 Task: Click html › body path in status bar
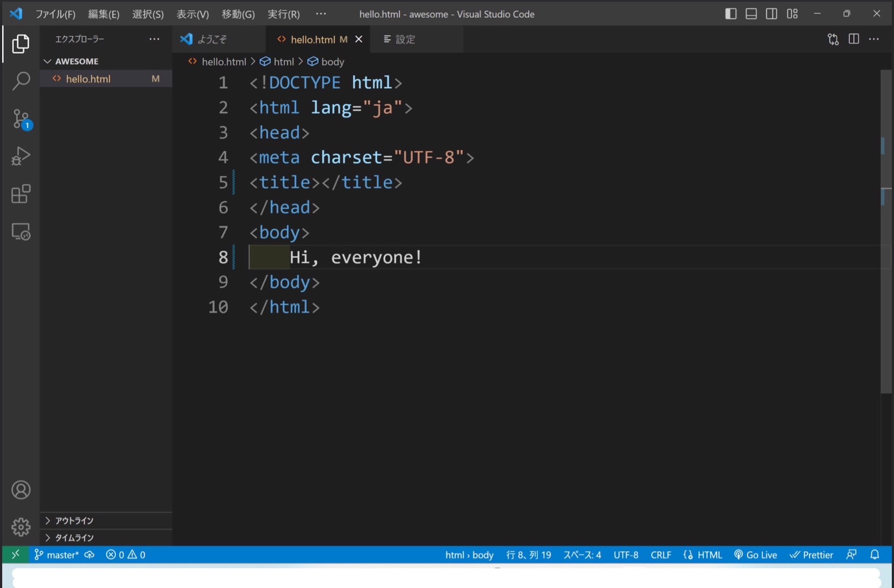(x=469, y=555)
